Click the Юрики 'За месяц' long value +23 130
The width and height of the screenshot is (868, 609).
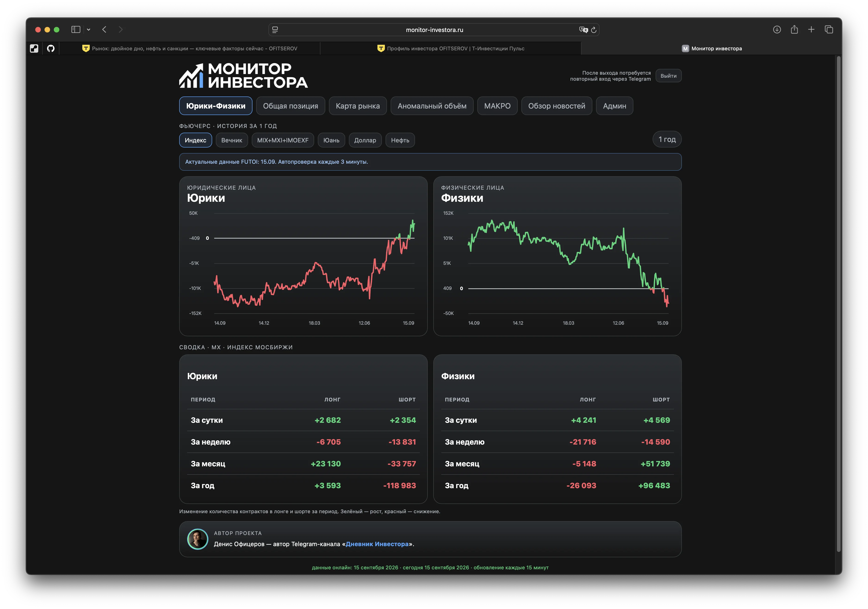click(x=325, y=464)
